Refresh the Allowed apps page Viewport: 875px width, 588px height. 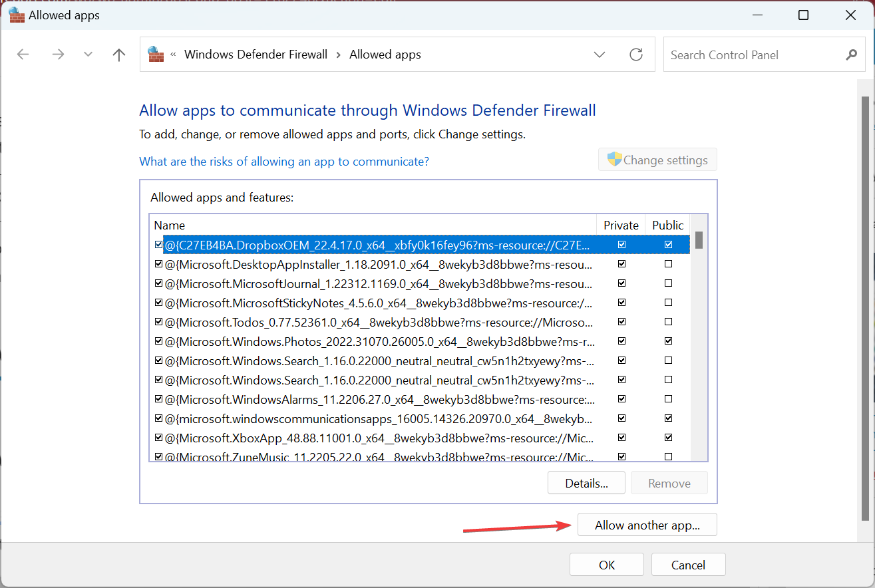(x=636, y=55)
